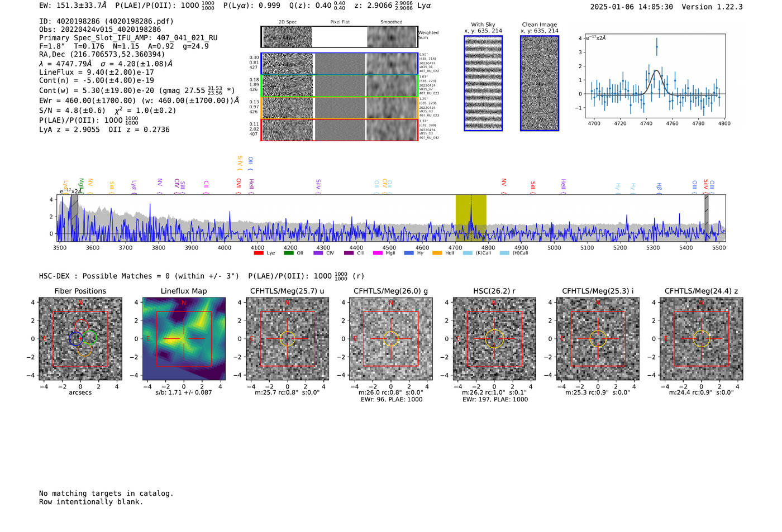Image resolution: width=782 pixels, height=532 pixels.
Task: Click the red Lyα legend swatch
Action: [x=259, y=253]
